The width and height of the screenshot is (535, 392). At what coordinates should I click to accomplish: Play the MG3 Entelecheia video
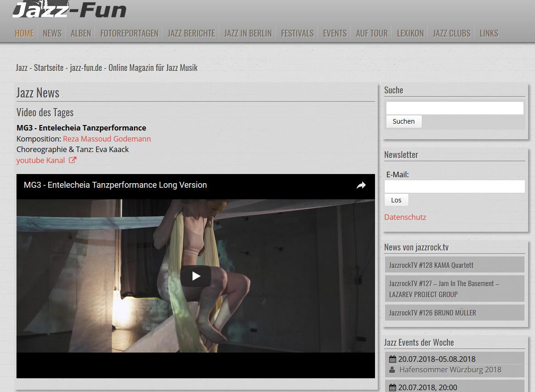(195, 276)
